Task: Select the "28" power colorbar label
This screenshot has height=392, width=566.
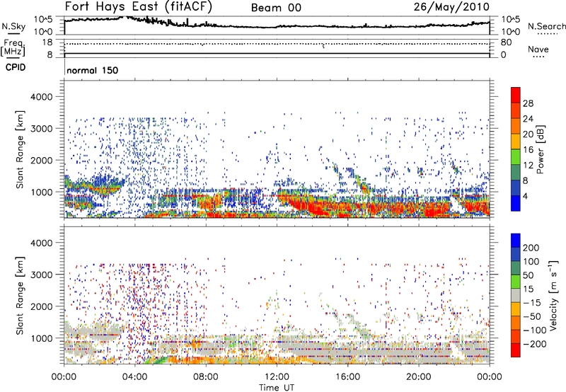Action: pyautogui.click(x=528, y=103)
